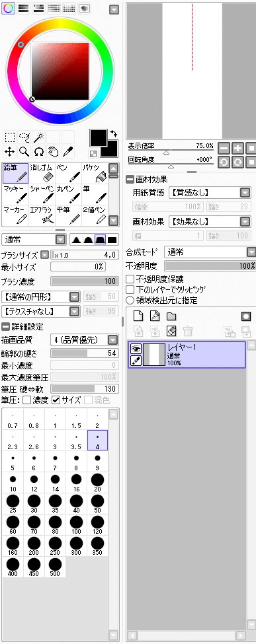Choose the solid square brush edge shape
This screenshot has height=644, width=256.
112,240
